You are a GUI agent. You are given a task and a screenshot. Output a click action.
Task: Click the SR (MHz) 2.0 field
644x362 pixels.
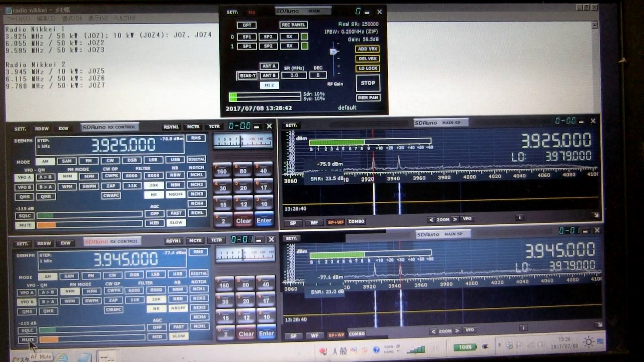pos(294,75)
